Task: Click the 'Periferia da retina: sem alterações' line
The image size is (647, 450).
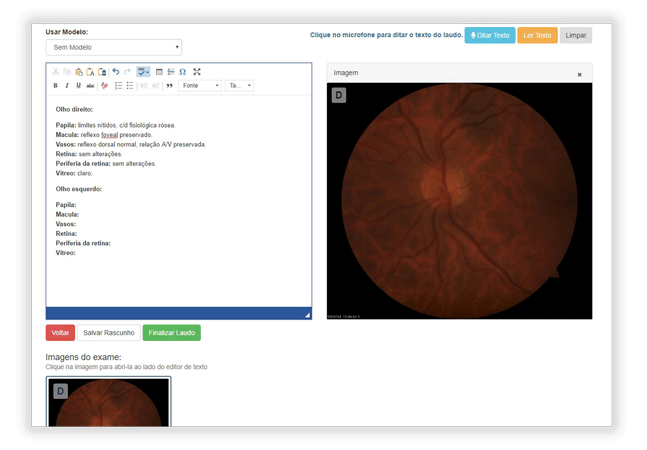Action: (106, 164)
